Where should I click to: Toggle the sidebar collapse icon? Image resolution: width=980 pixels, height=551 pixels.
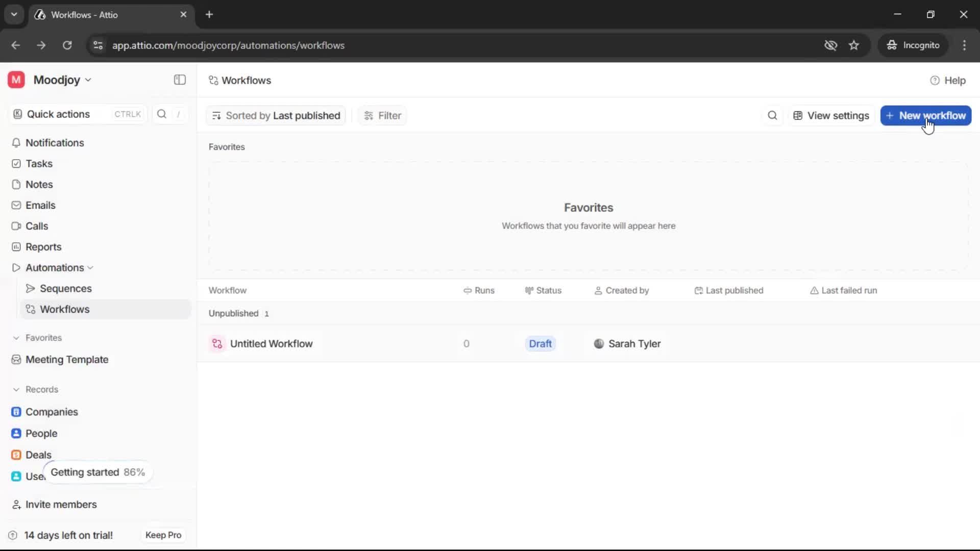pyautogui.click(x=180, y=80)
